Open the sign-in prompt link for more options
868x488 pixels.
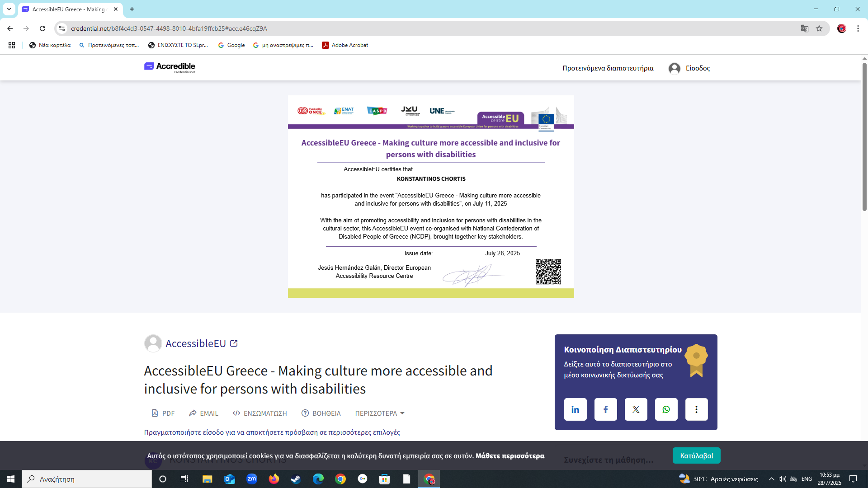272,432
